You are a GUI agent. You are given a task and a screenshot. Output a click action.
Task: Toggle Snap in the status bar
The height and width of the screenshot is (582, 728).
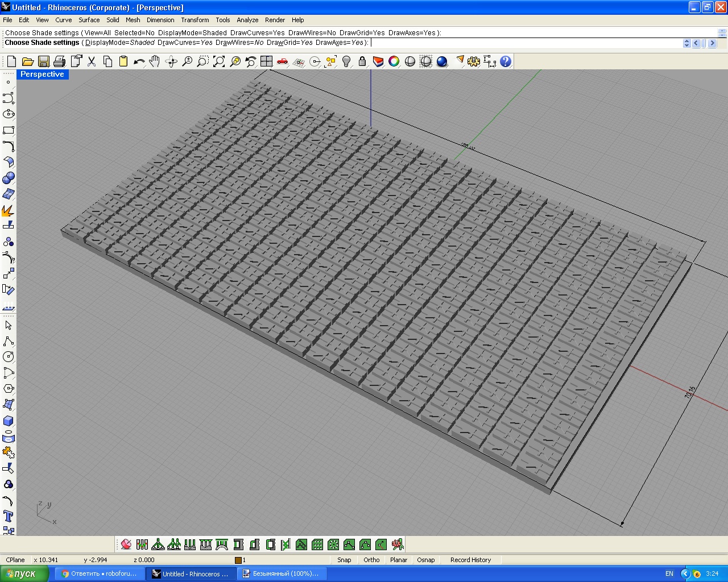(344, 560)
